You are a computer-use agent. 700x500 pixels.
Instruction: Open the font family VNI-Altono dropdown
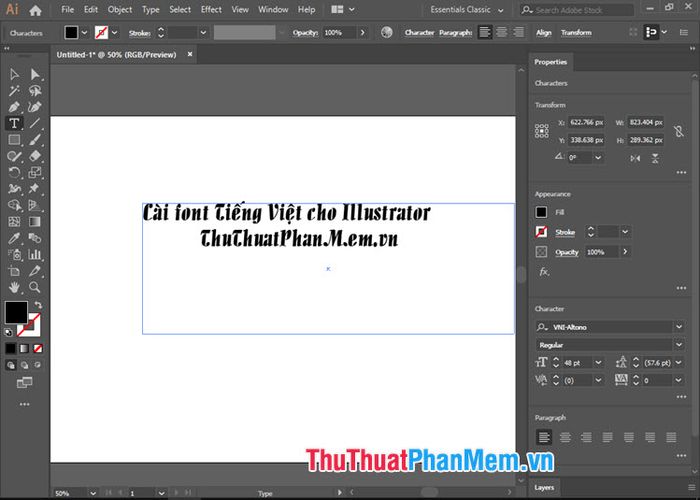point(679,327)
